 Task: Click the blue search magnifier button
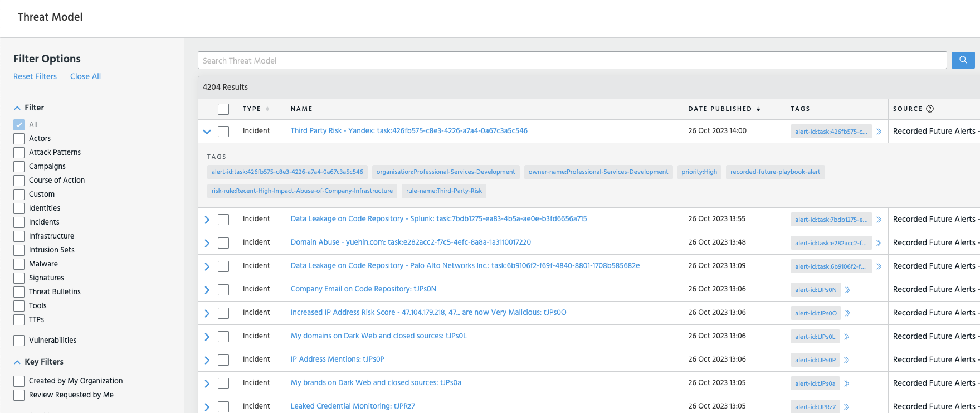coord(963,60)
